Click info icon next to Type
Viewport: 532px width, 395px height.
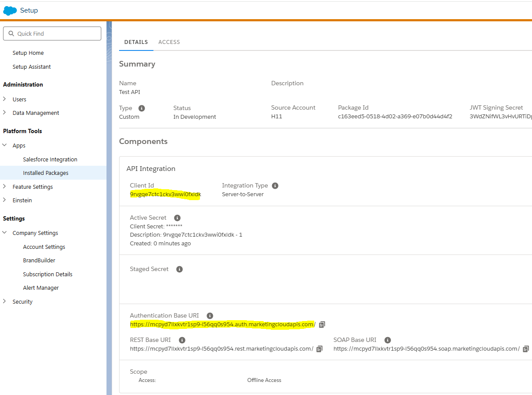click(x=141, y=108)
